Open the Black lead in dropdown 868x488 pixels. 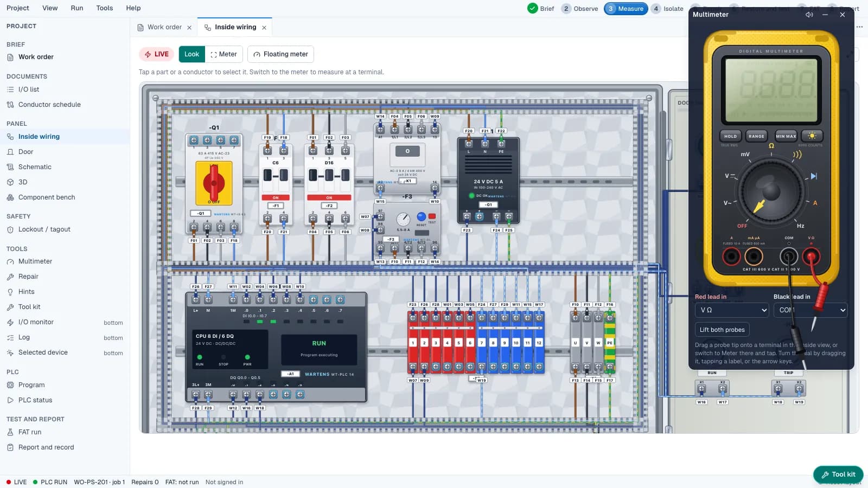pyautogui.click(x=810, y=310)
